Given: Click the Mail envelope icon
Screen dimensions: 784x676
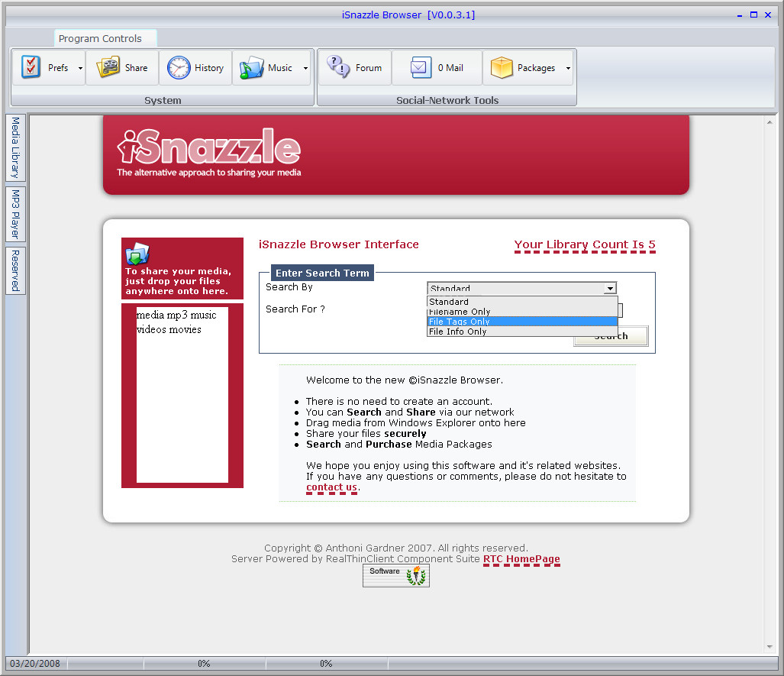Looking at the screenshot, I should click(x=421, y=67).
